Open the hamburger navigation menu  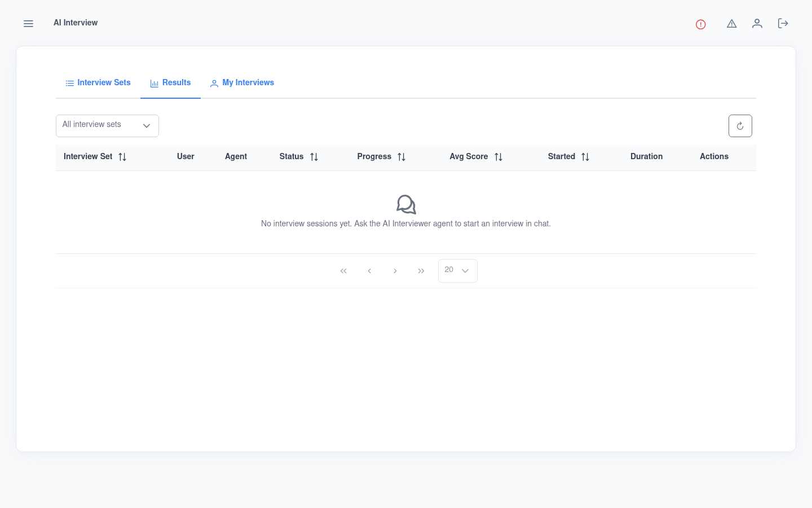point(28,24)
